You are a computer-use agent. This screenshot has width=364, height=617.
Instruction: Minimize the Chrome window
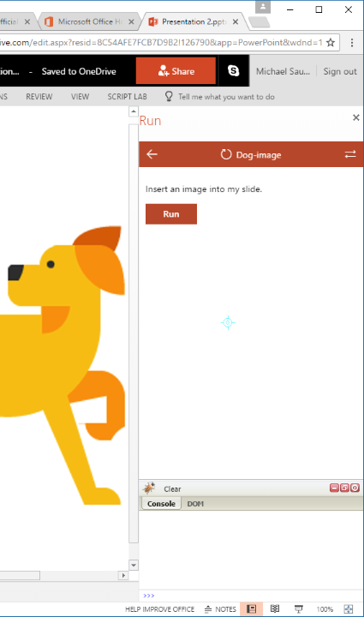click(290, 9)
